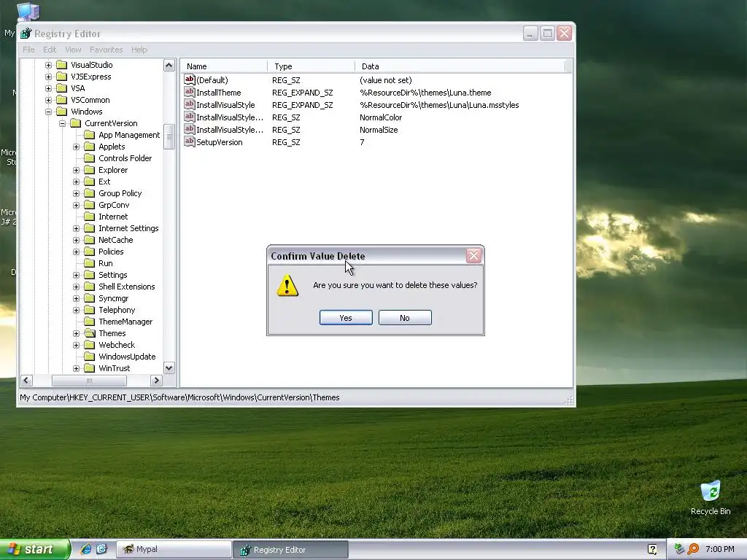Select the Syncmgr folder icon

coord(90,298)
